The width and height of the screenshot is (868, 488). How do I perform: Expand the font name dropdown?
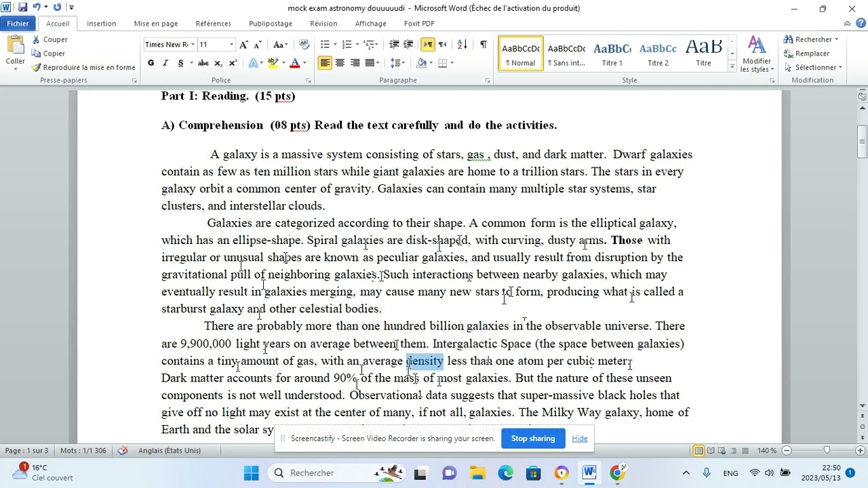tap(193, 45)
